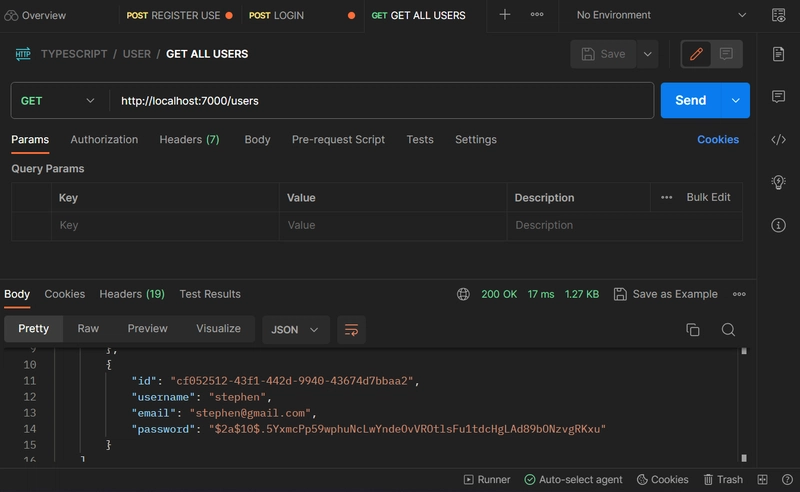Viewport: 800px width, 492px height.
Task: Expand Send options dropdown arrow
Action: point(735,101)
